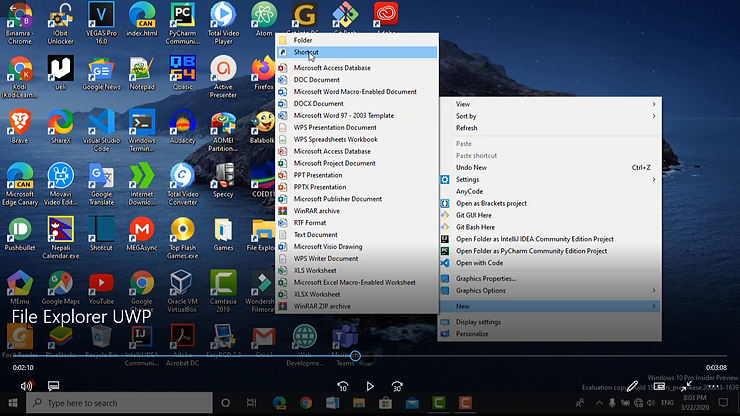Viewport: 740px width, 416px height.
Task: Open the Windows Start menu
Action: [x=13, y=403]
